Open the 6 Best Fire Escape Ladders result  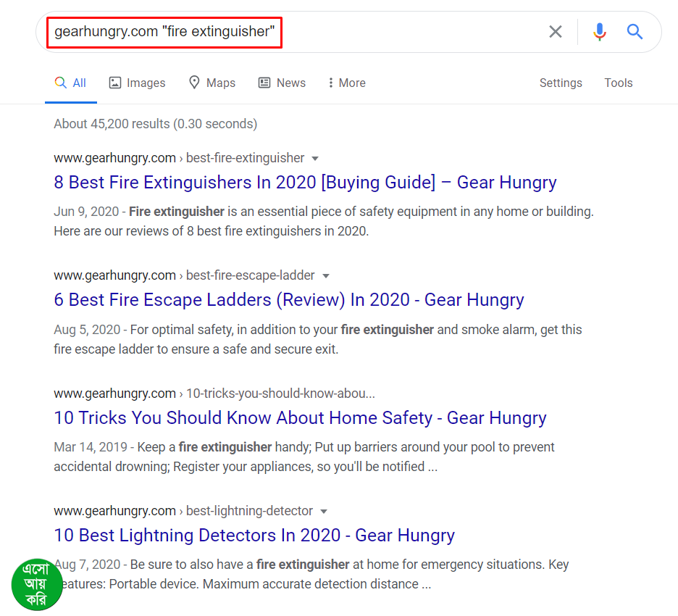click(x=288, y=300)
